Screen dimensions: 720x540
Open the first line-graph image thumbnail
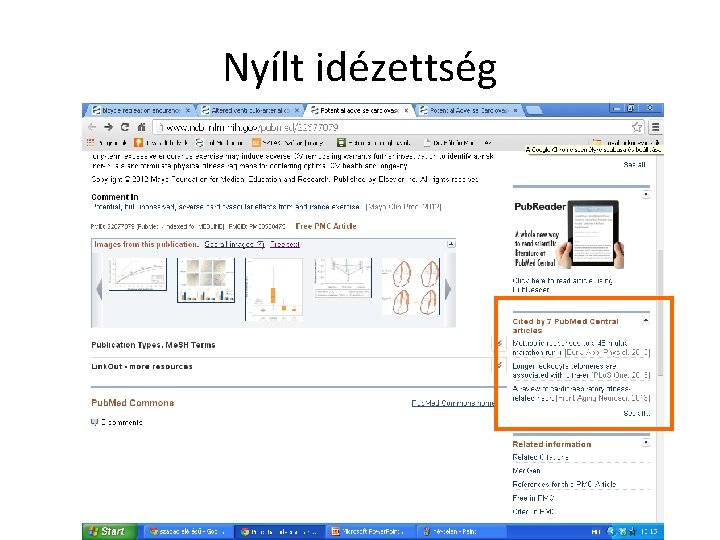click(137, 274)
